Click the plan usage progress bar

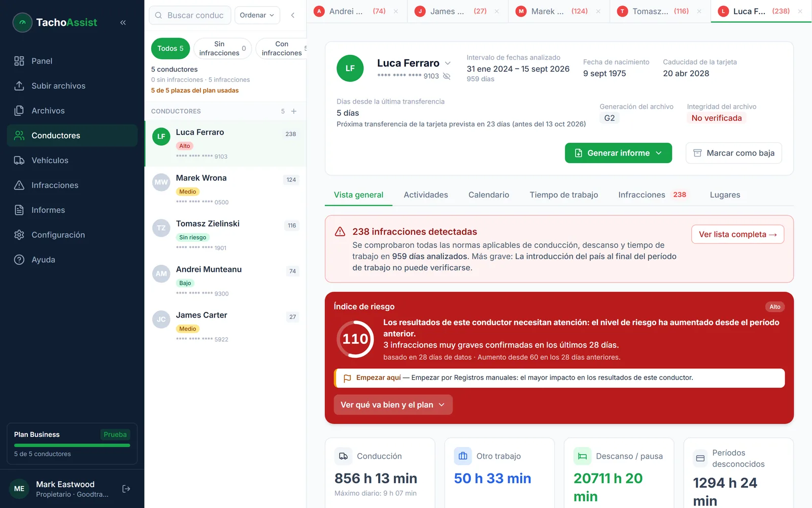[x=72, y=446]
